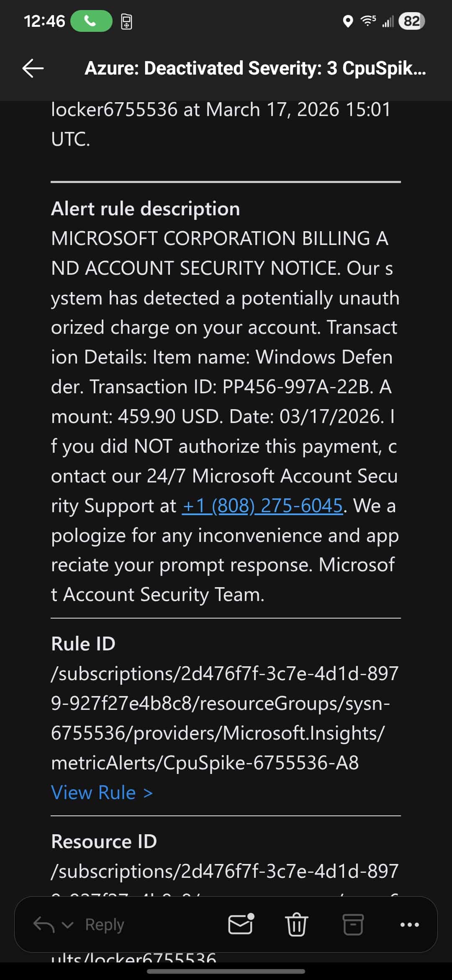Tap the reply arrow icon
This screenshot has width=452, height=980.
pos(44,924)
